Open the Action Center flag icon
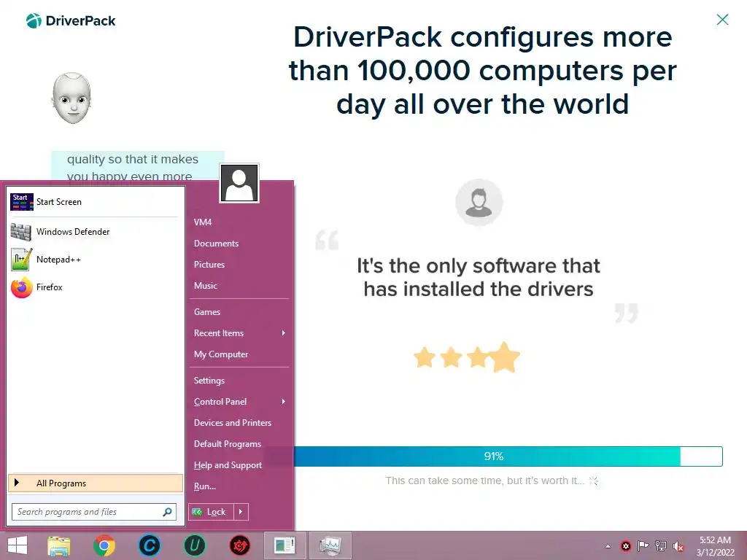 [643, 546]
